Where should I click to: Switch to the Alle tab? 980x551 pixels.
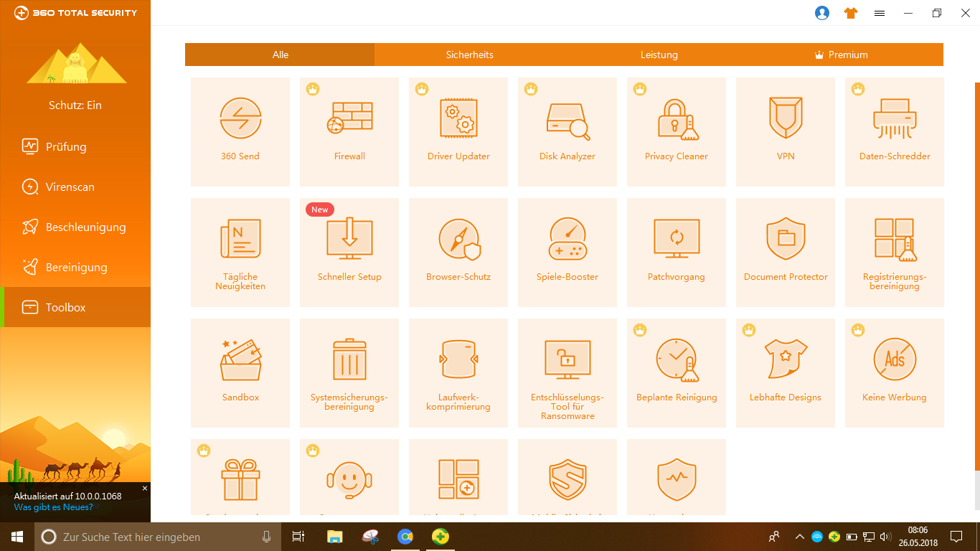280,55
